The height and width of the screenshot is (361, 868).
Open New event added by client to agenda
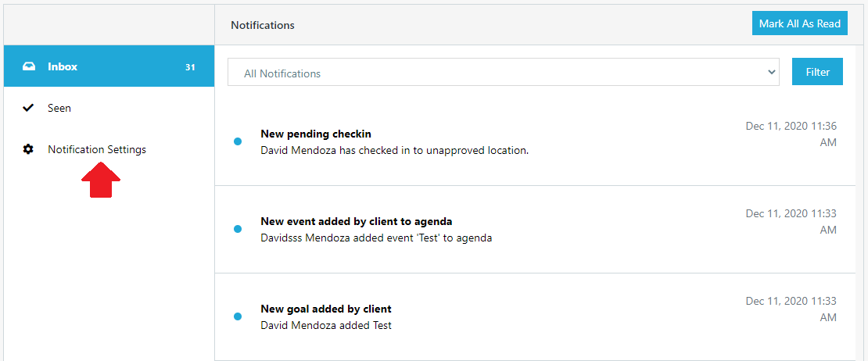tap(357, 221)
